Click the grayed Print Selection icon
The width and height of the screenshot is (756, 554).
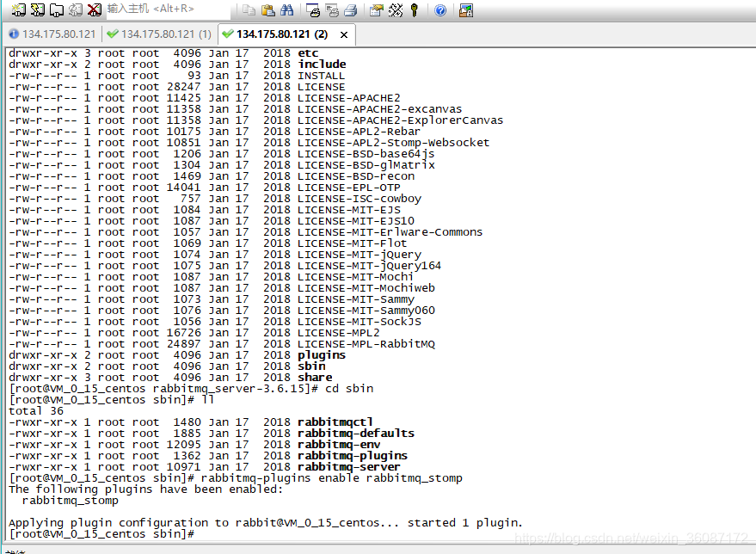coord(332,9)
